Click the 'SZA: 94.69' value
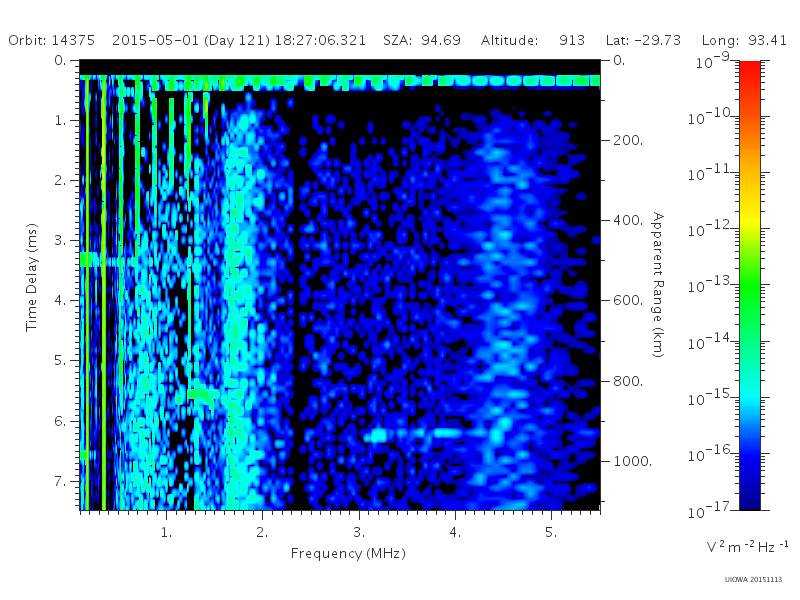This screenshot has width=800, height=600. (422, 40)
